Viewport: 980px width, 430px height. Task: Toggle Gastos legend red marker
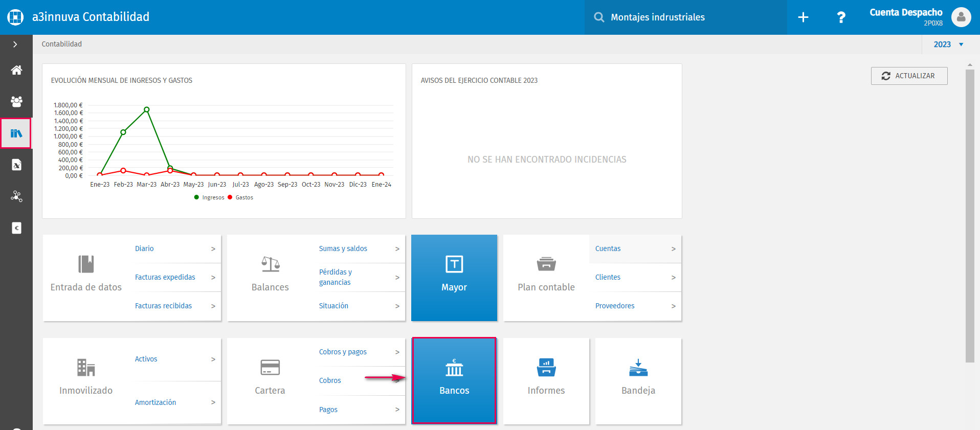(x=230, y=197)
